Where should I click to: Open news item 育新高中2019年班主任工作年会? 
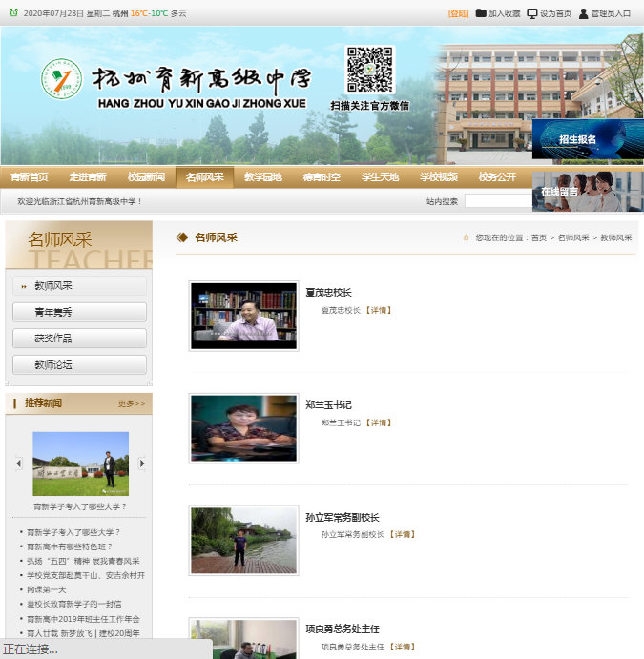pyautogui.click(x=83, y=619)
